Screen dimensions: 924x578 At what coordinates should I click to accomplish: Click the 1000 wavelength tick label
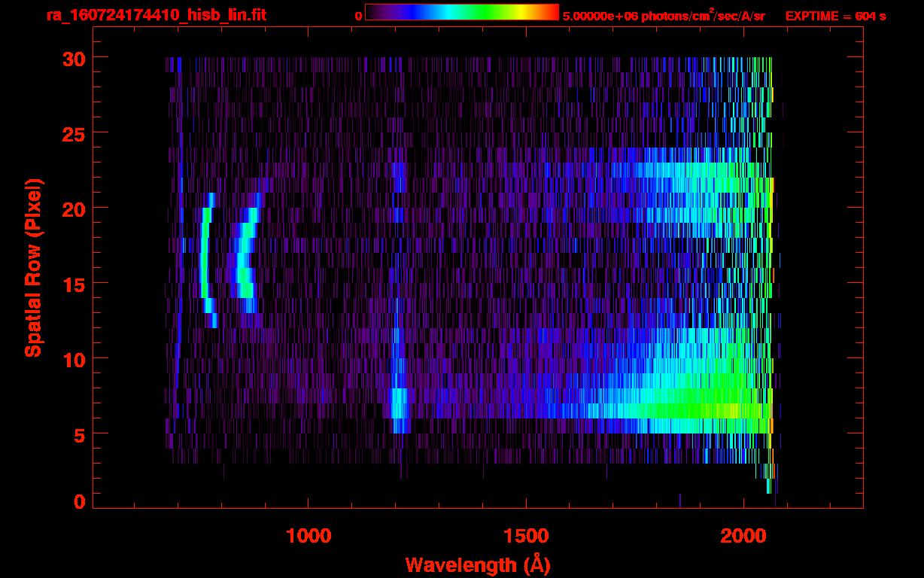[x=309, y=536]
